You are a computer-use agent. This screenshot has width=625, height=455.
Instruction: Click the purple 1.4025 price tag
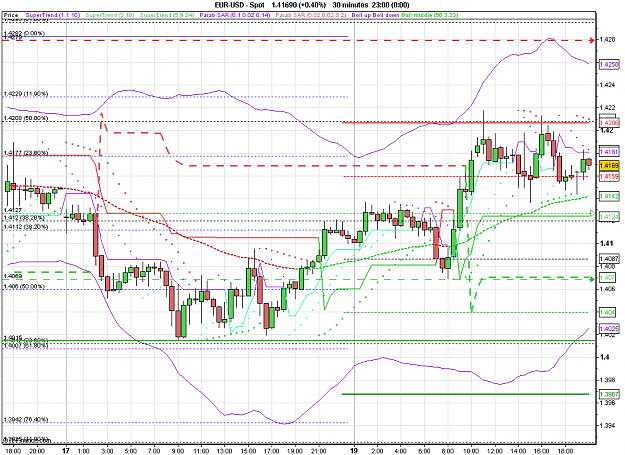click(x=609, y=329)
